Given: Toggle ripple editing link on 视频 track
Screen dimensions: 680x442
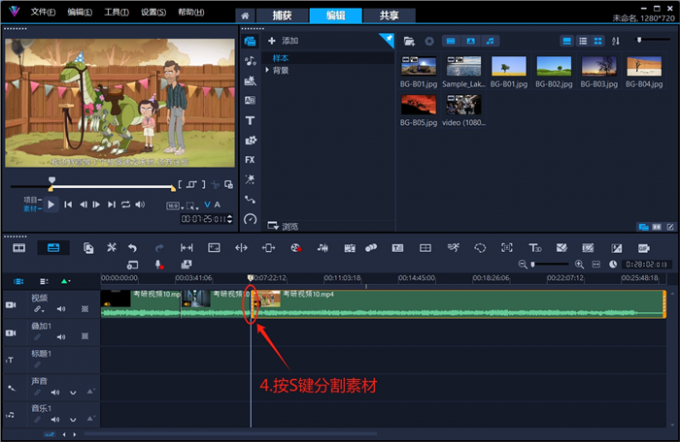Looking at the screenshot, I should tap(39, 309).
